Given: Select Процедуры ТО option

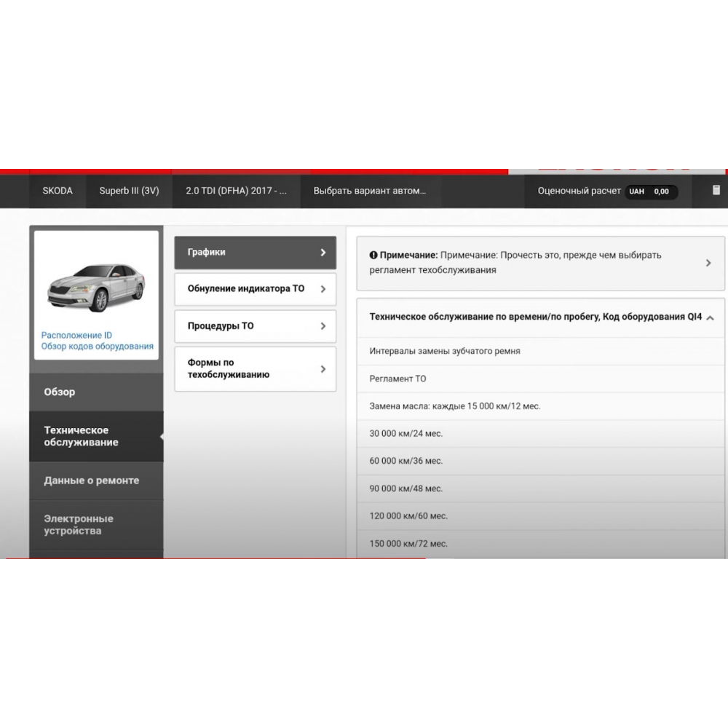Looking at the screenshot, I should coord(255,326).
